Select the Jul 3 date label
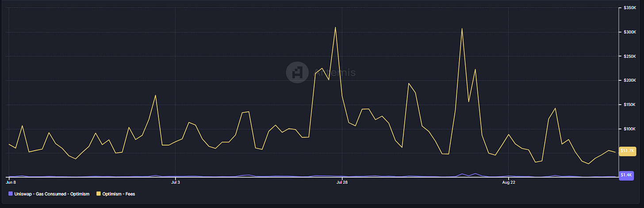The height and width of the screenshot is (208, 644). coord(176,182)
